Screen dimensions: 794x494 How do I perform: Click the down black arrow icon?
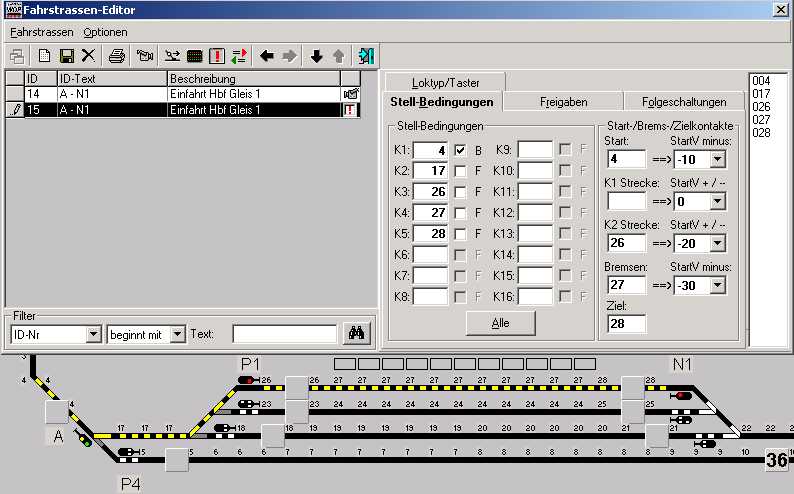click(x=317, y=56)
